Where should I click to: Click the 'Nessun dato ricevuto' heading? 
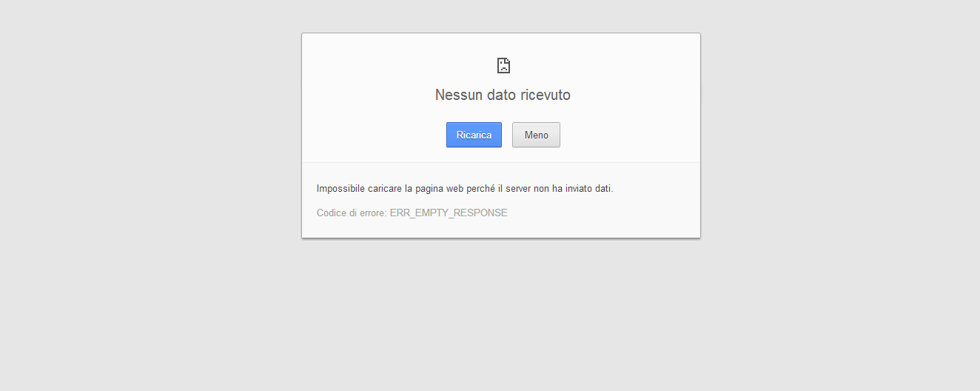(x=503, y=95)
